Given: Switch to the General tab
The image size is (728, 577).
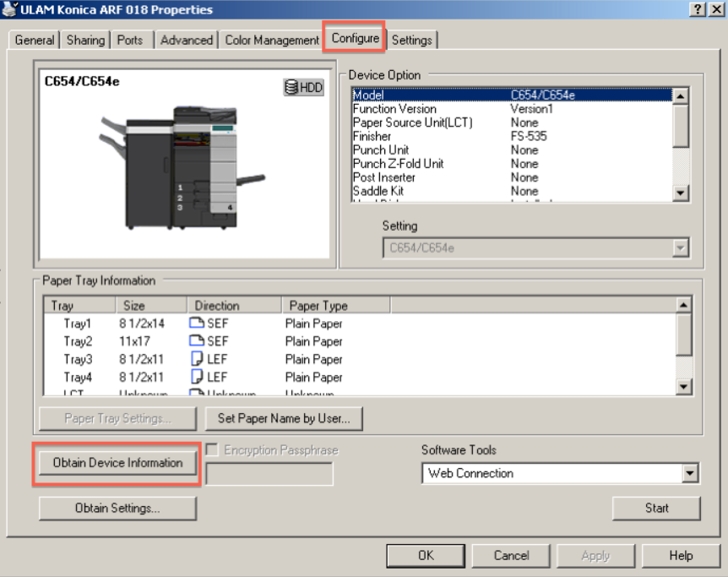Looking at the screenshot, I should click(35, 40).
